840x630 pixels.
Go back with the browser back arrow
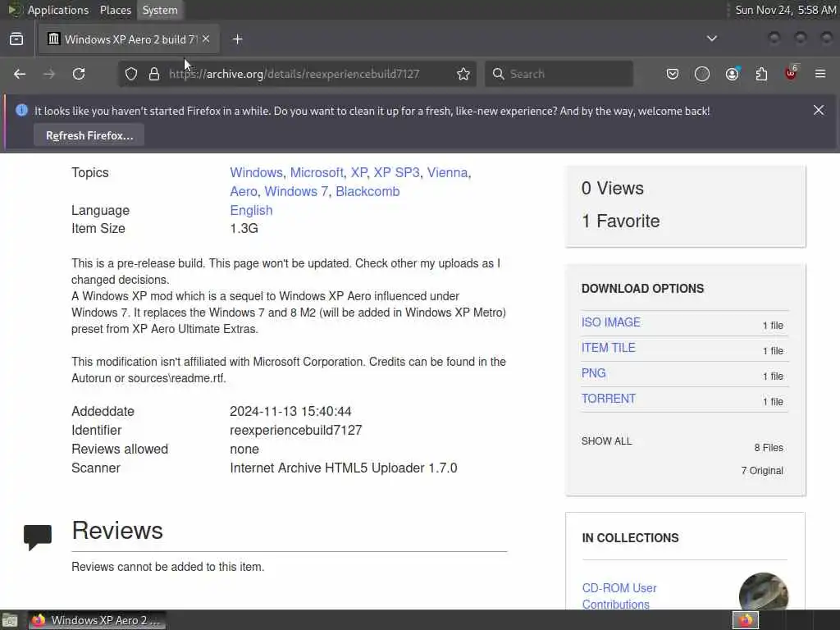click(x=20, y=74)
